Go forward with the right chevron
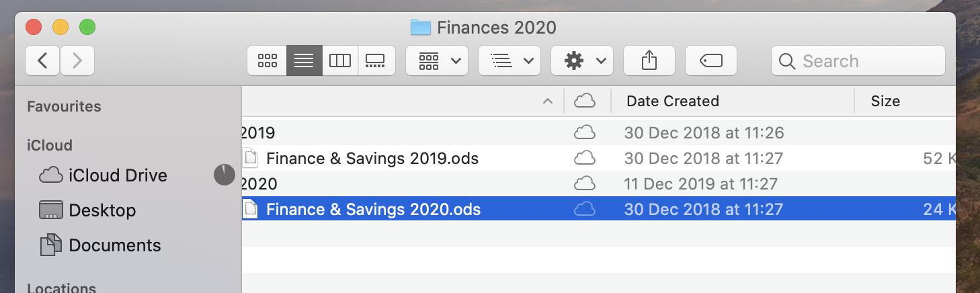The height and width of the screenshot is (293, 980). pyautogui.click(x=77, y=61)
